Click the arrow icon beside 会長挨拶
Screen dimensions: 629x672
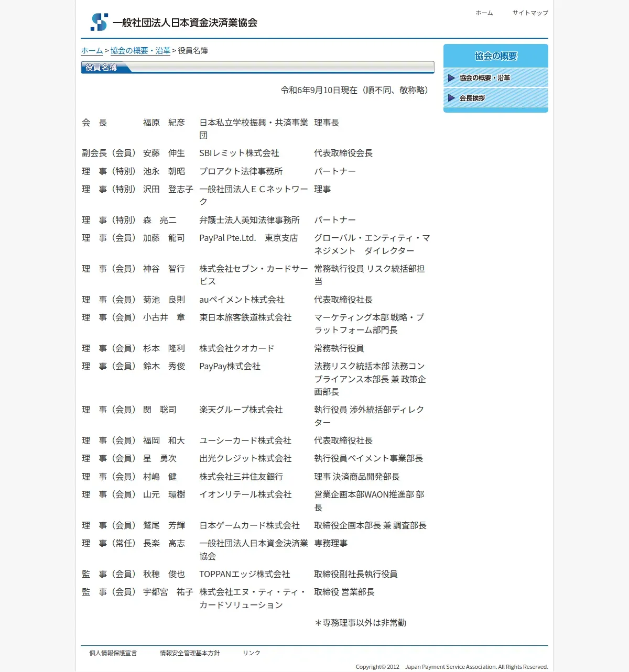(451, 98)
